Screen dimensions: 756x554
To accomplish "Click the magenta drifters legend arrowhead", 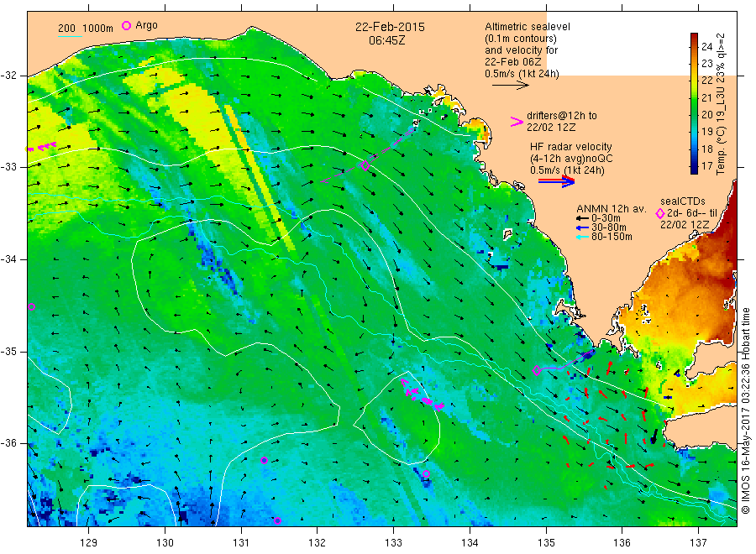I will pyautogui.click(x=517, y=122).
